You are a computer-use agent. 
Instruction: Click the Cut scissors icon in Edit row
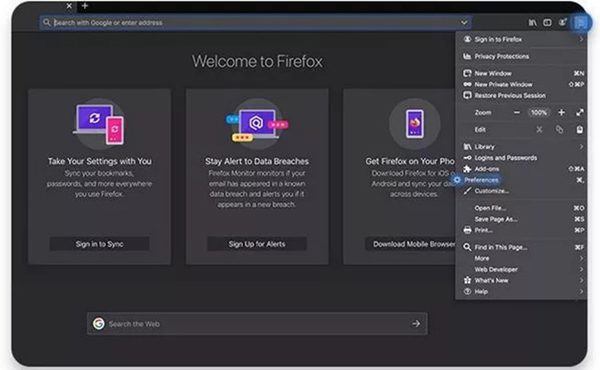click(539, 130)
